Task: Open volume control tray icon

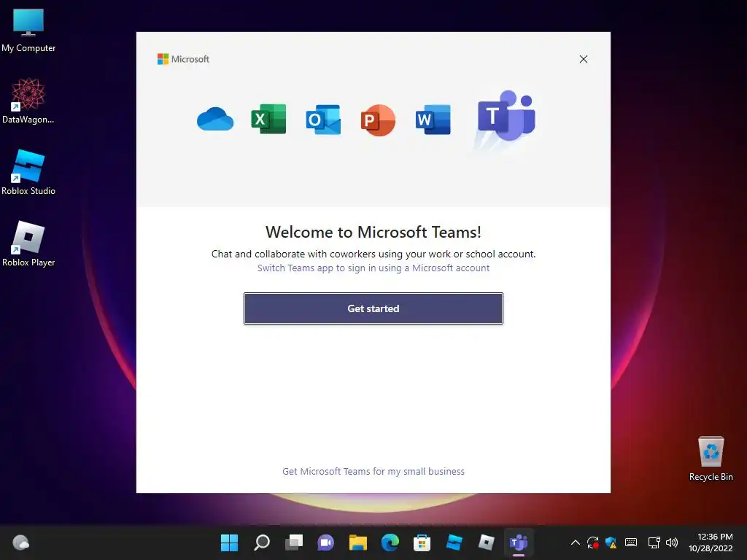Action: coord(672,542)
